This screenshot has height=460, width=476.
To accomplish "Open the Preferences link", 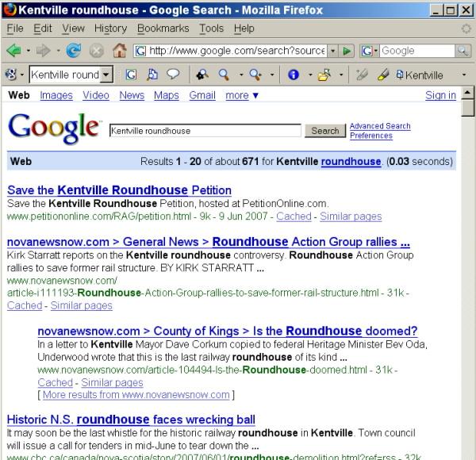I will [371, 136].
